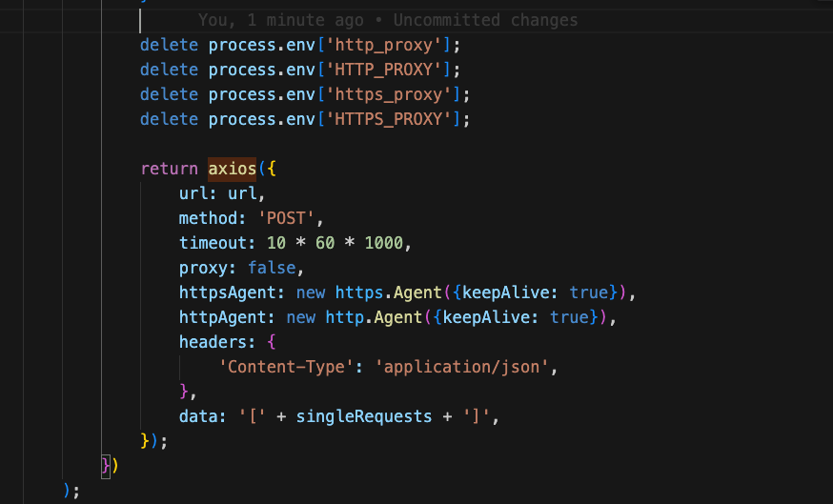
Task: Click the 'application/json' string value
Action: click(x=461, y=367)
